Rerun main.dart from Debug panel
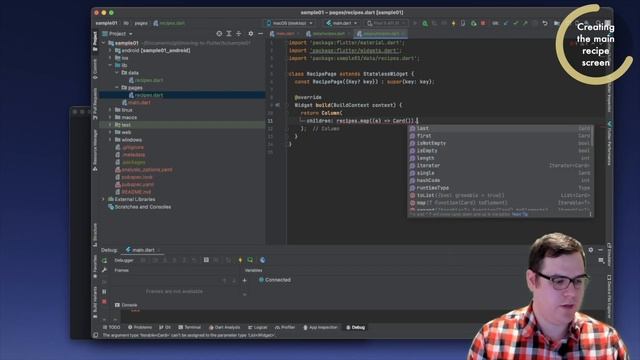The image size is (640, 360). click(x=104, y=260)
